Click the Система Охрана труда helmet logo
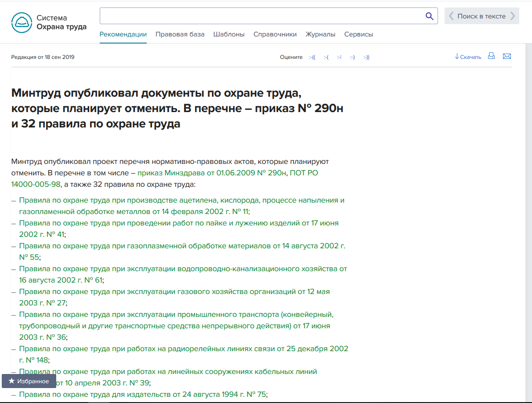The height and width of the screenshot is (403, 532). point(22,22)
